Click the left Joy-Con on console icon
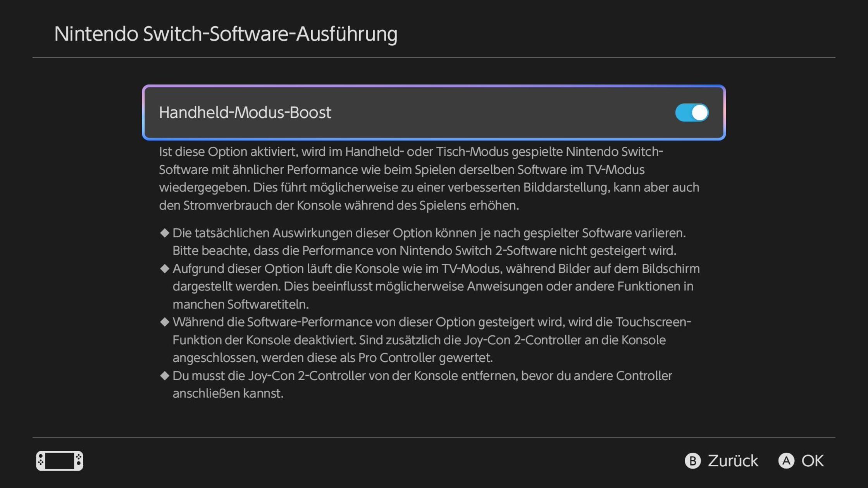868x488 pixels. pyautogui.click(x=41, y=461)
